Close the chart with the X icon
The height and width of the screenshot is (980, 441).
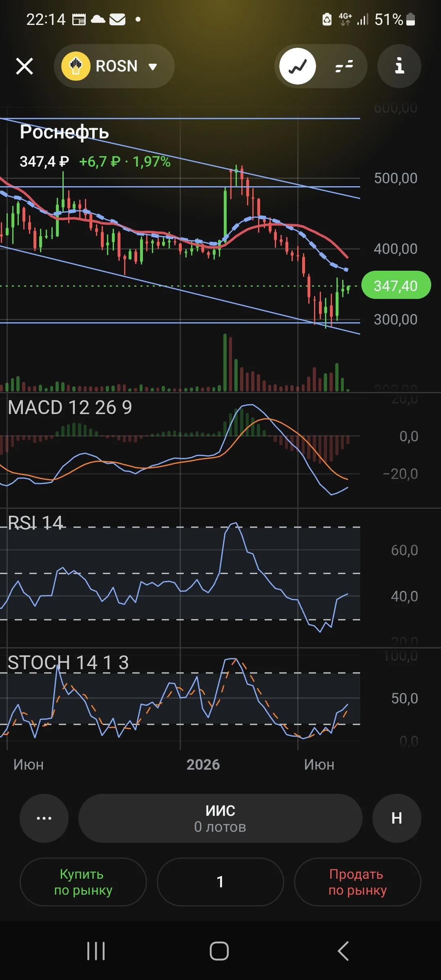pyautogui.click(x=24, y=66)
